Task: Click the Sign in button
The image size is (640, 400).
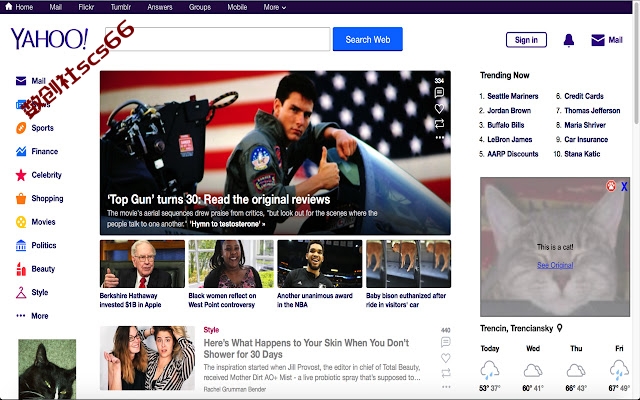Action: click(526, 40)
